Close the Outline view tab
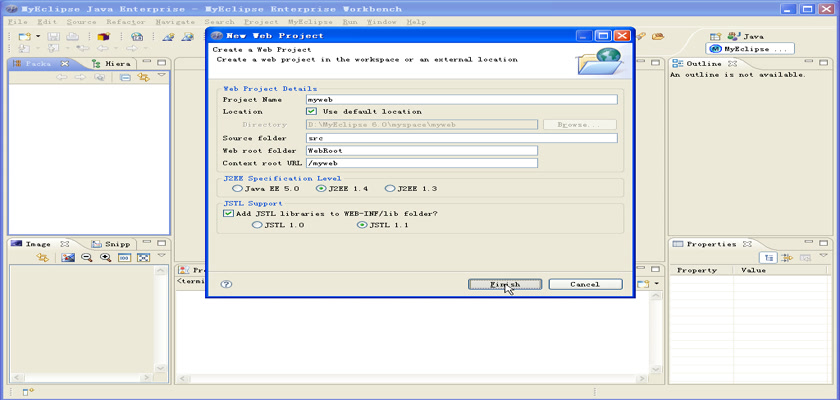Screen dimensions: 840x400 pos(732,63)
